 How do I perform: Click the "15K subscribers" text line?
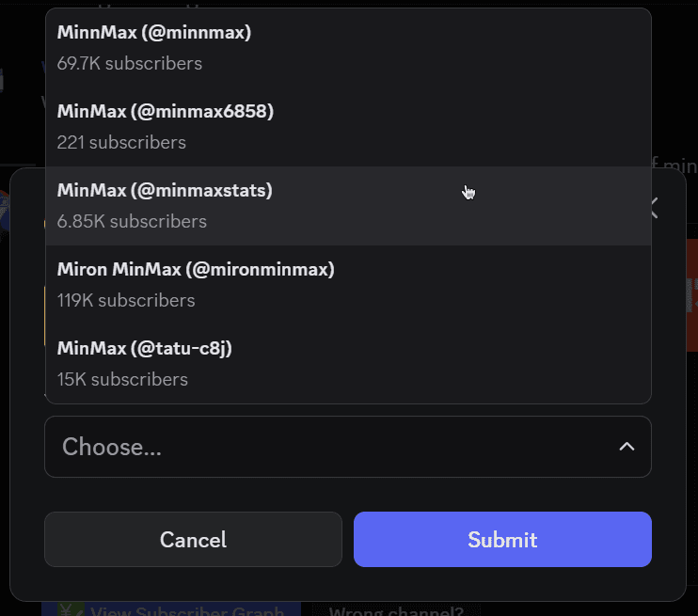[122, 380]
